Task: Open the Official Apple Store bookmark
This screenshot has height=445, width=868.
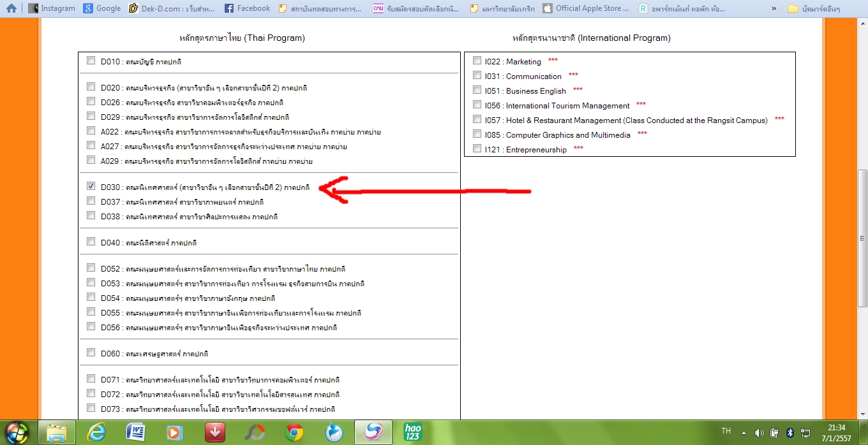Action: coord(587,8)
